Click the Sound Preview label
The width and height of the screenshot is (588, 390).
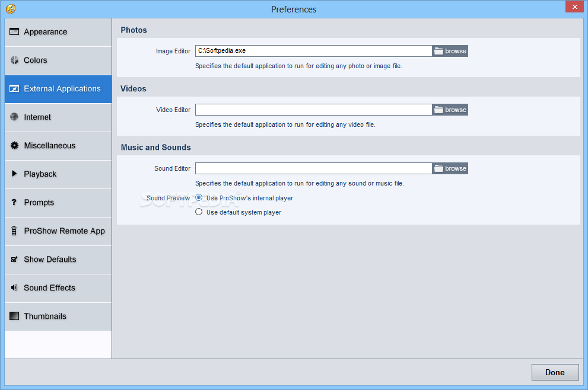[169, 198]
